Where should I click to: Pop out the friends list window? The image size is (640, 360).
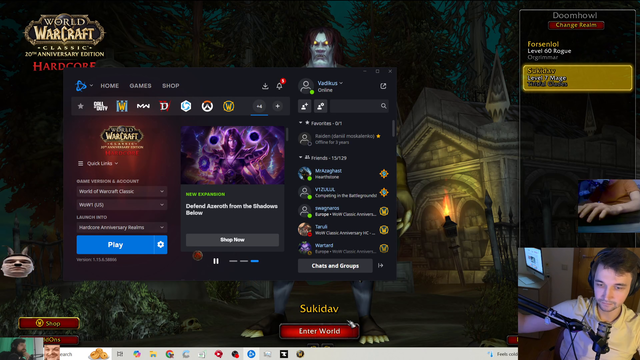(383, 86)
